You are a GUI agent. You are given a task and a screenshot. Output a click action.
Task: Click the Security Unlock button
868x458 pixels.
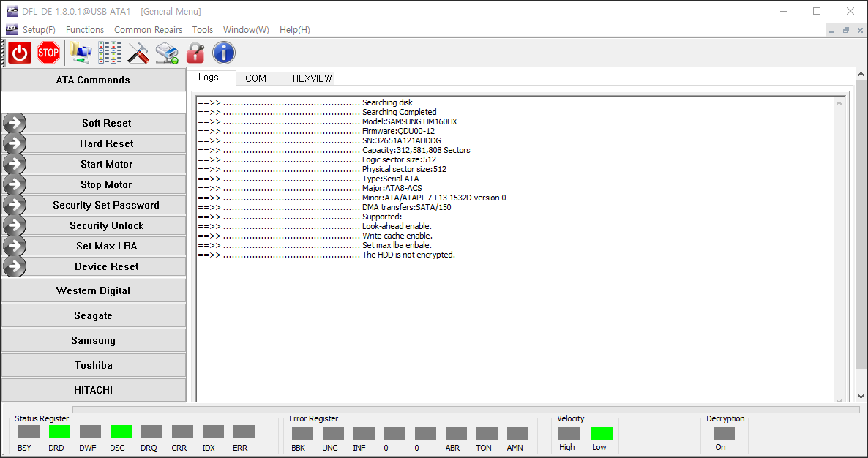[106, 225]
